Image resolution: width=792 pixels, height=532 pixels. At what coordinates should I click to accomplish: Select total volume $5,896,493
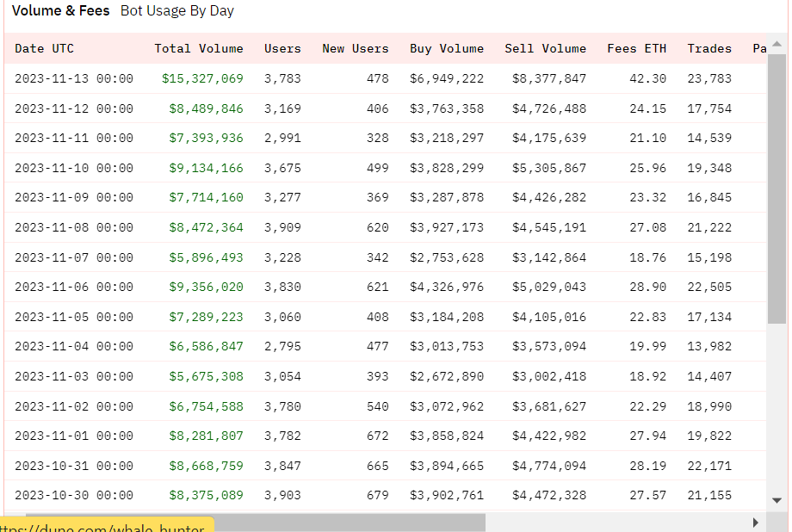[206, 257]
